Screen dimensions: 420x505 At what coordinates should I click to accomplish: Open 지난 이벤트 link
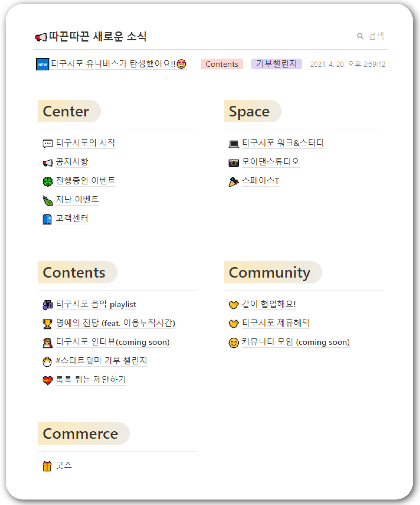point(77,199)
